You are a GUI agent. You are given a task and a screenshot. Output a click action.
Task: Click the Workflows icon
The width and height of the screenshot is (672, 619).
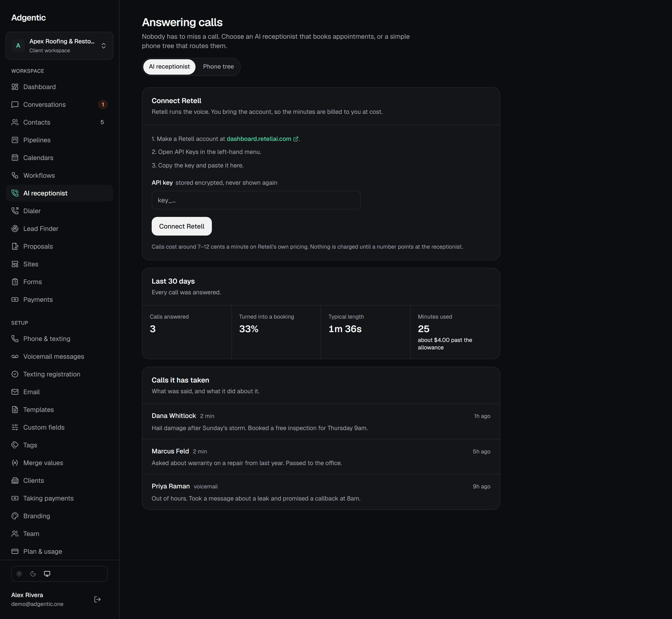[15, 176]
